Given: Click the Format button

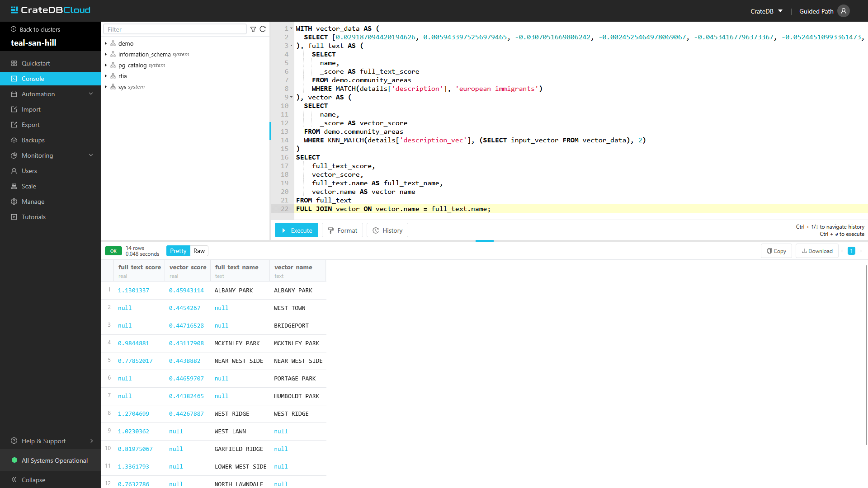Looking at the screenshot, I should tap(342, 230).
